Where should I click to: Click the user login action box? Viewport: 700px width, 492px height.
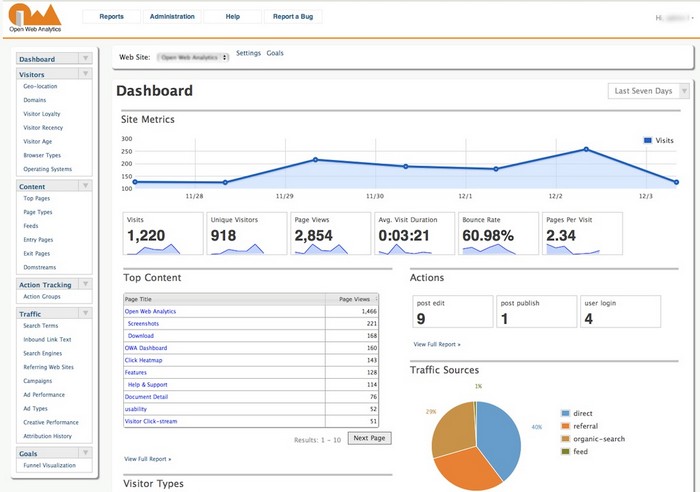coord(621,311)
